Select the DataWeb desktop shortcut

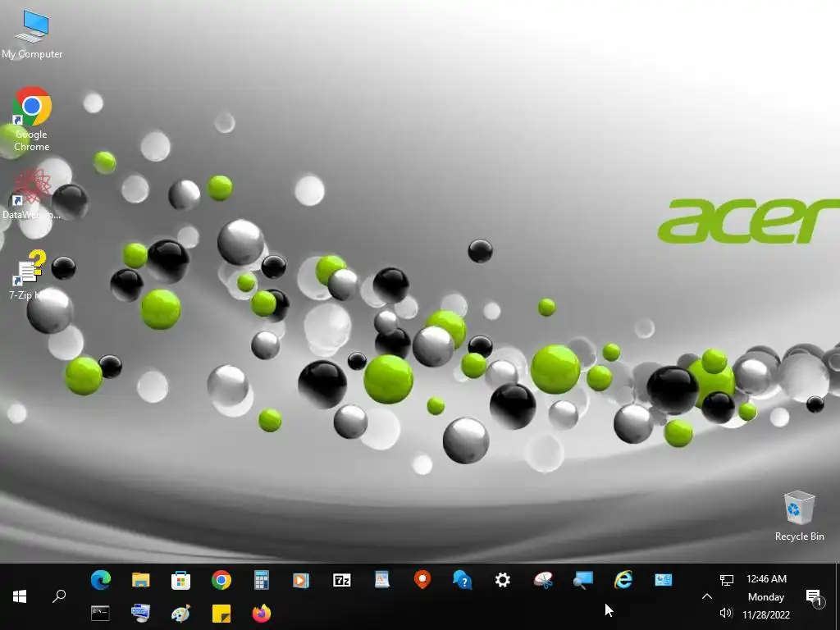tap(32, 194)
